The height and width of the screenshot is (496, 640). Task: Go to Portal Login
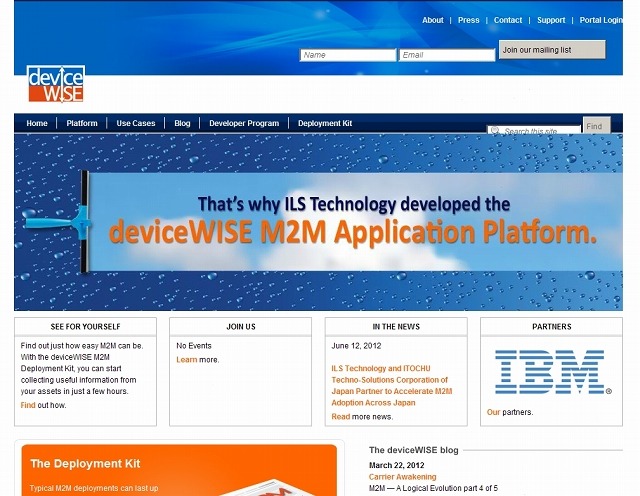pos(601,20)
